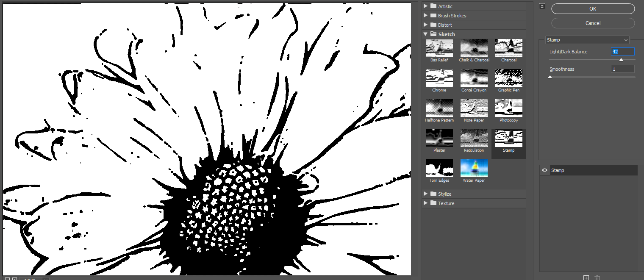Select the Torn Edges filter
Screen dimensions: 644x280
[x=439, y=168]
